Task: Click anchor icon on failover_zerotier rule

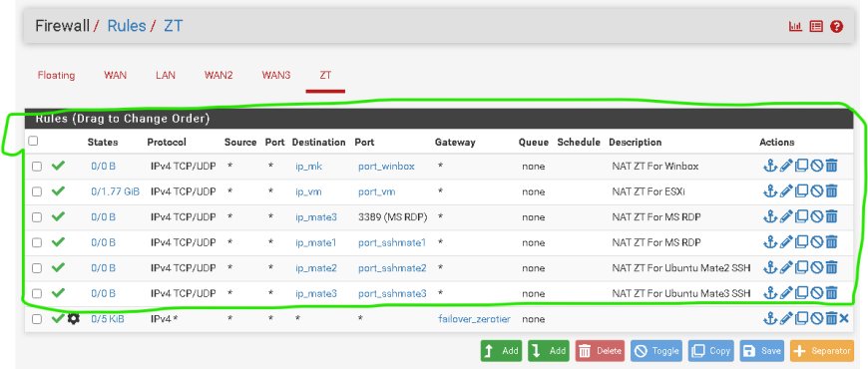Action: 770,319
